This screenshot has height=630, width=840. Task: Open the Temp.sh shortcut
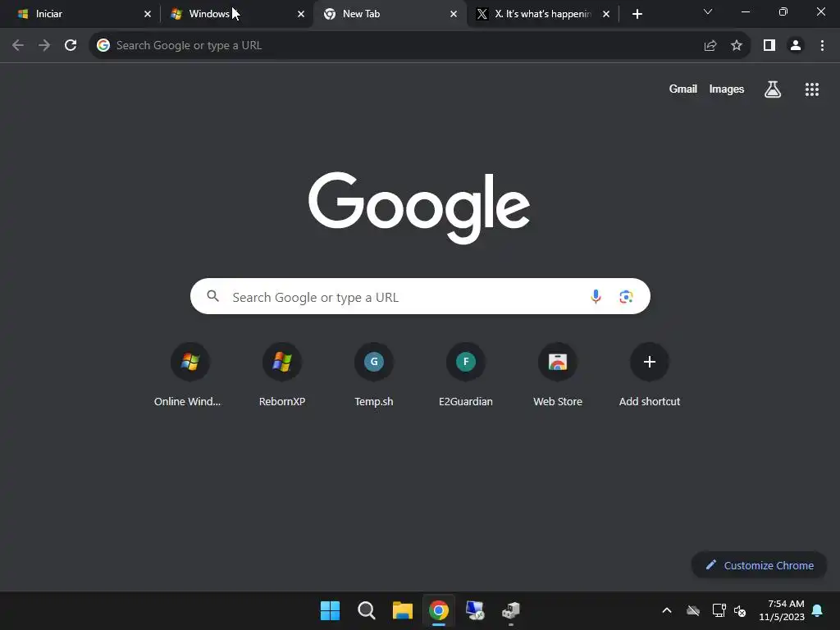[374, 375]
